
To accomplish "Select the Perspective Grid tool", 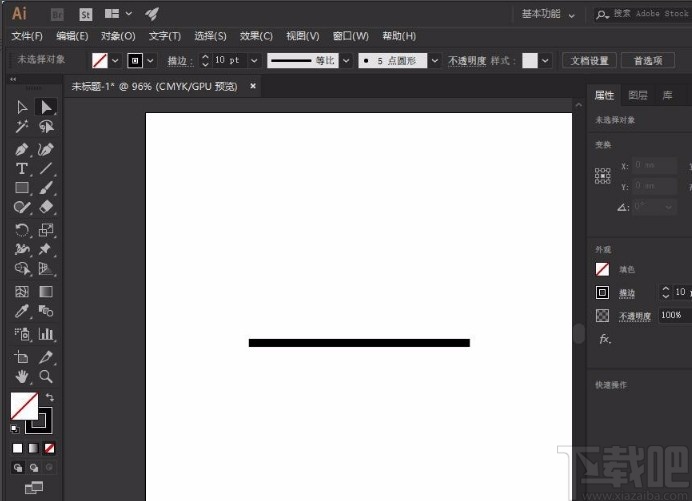I will click(46, 268).
